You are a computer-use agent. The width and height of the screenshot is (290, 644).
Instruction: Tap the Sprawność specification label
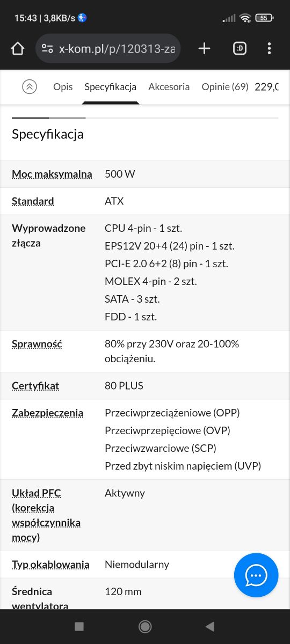point(37,344)
